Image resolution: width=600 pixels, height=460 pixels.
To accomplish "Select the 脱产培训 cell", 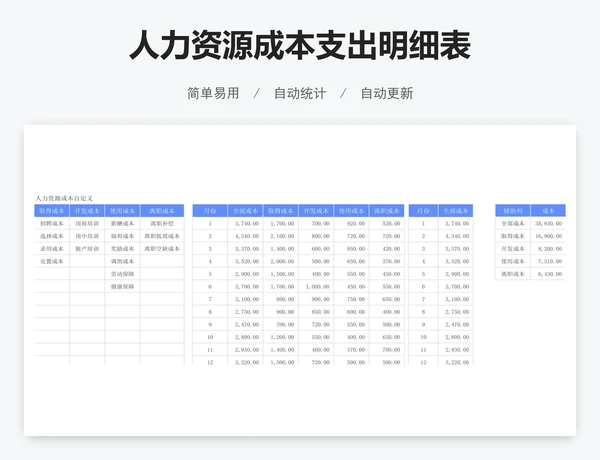I will (x=87, y=249).
